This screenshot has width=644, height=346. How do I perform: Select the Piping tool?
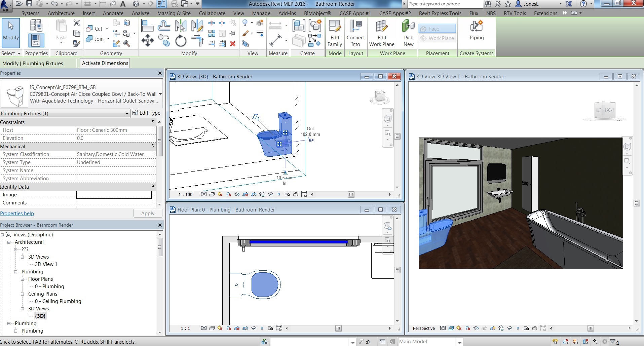pyautogui.click(x=477, y=30)
